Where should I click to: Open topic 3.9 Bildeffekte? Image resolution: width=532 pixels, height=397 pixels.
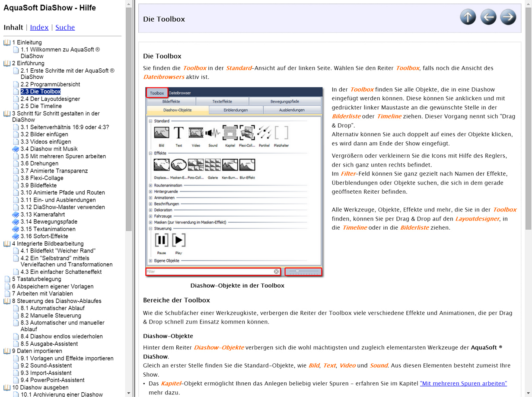tap(40, 186)
